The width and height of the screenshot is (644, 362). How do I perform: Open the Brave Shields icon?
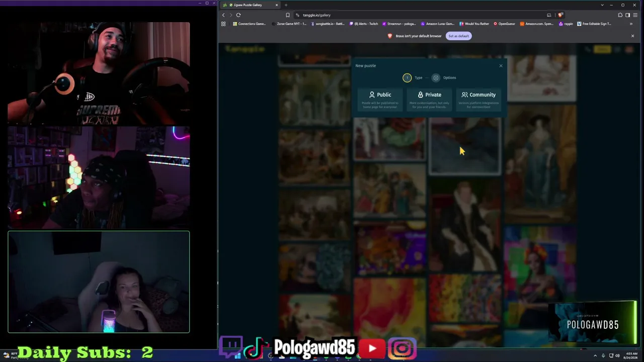[x=560, y=15]
